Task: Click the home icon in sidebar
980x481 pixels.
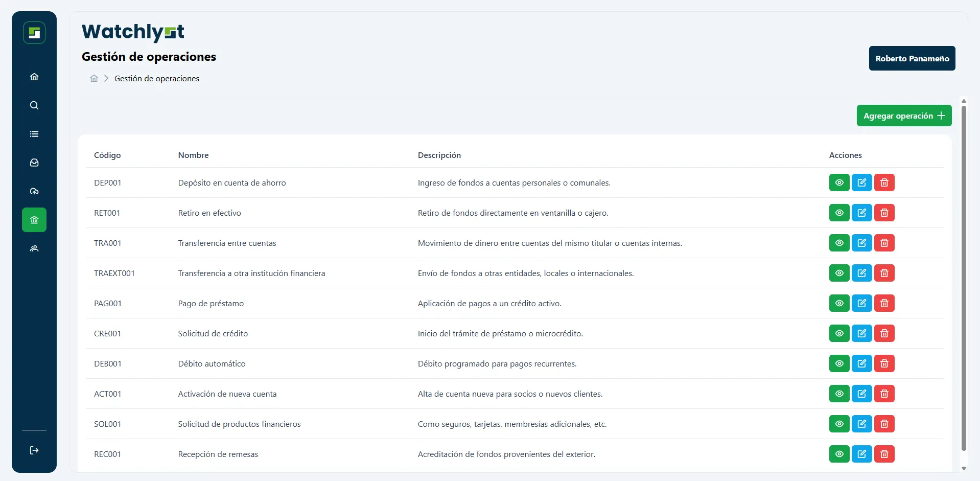Action: point(34,77)
